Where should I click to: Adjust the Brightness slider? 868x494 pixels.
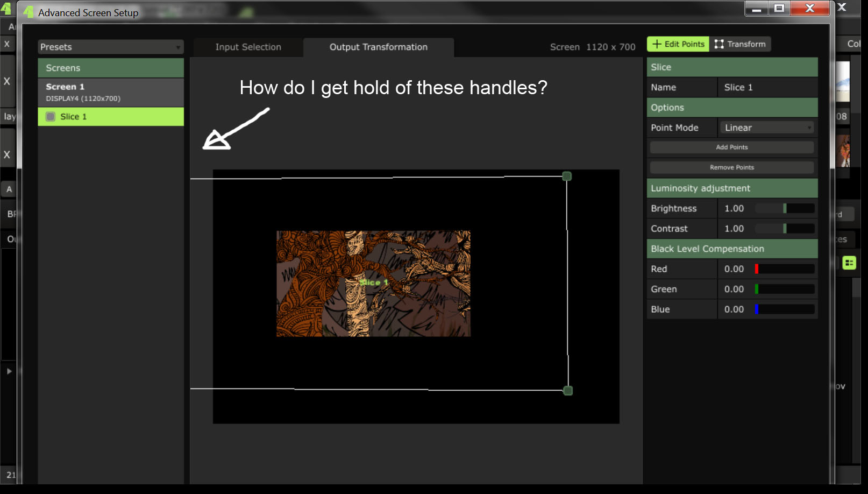[x=785, y=208]
